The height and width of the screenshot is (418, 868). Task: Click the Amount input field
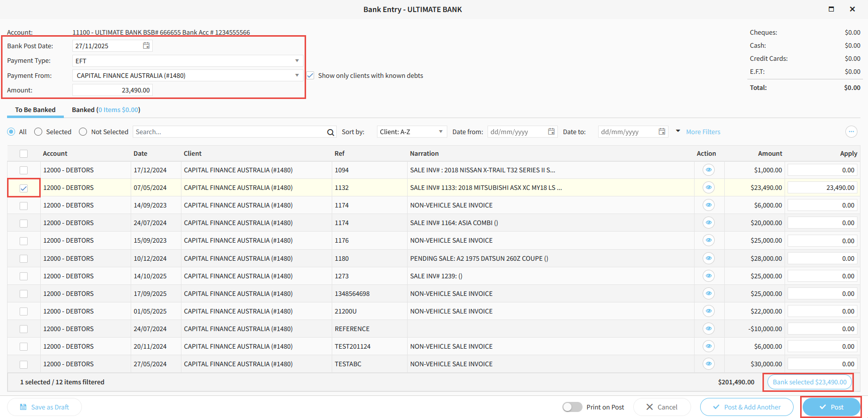pyautogui.click(x=113, y=90)
